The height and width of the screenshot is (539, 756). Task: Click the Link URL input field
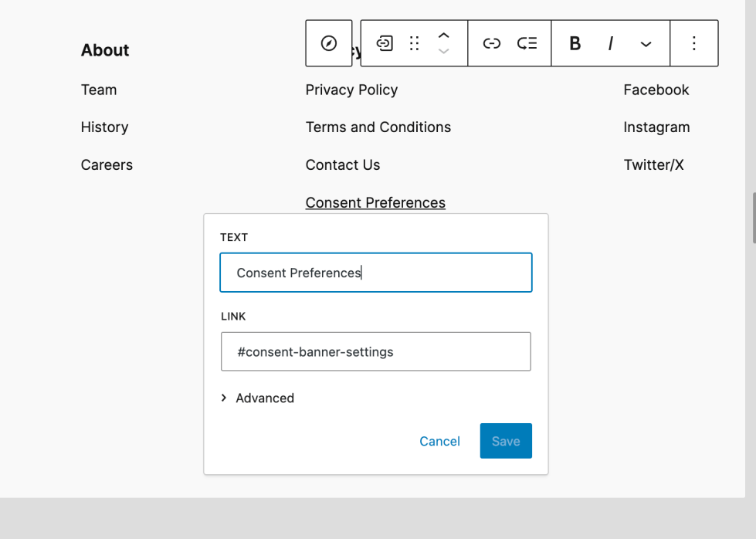(376, 352)
